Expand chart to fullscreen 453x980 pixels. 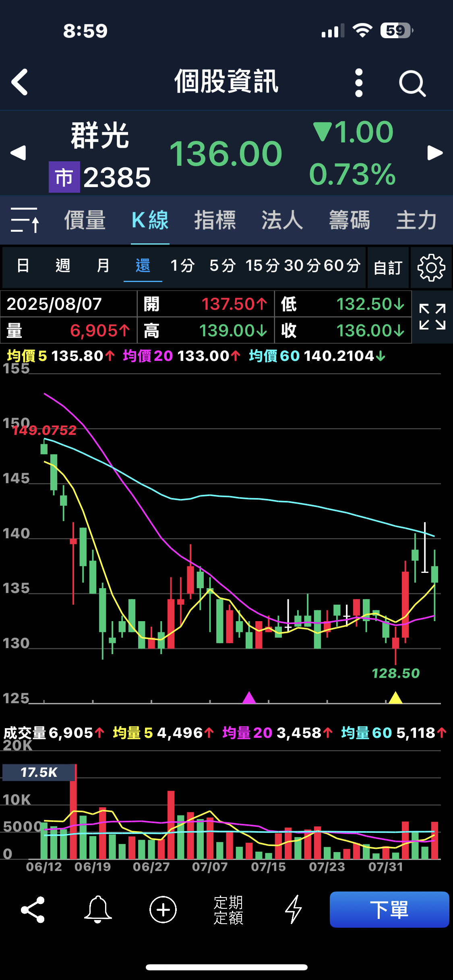[x=432, y=317]
